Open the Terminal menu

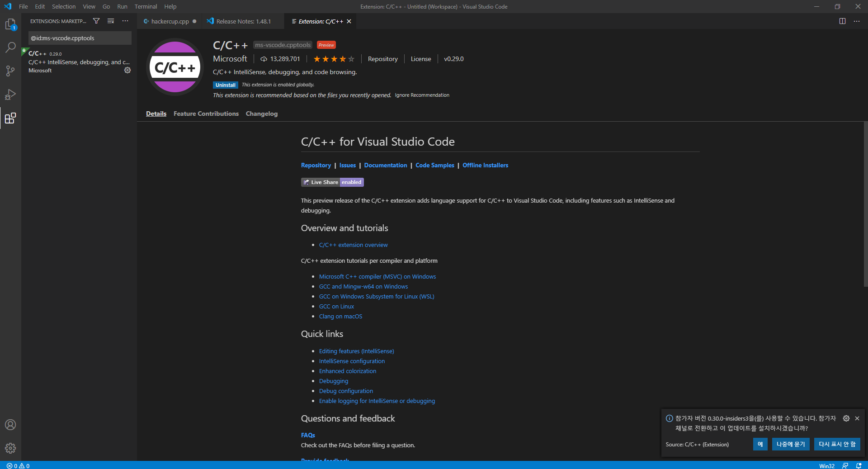point(146,6)
